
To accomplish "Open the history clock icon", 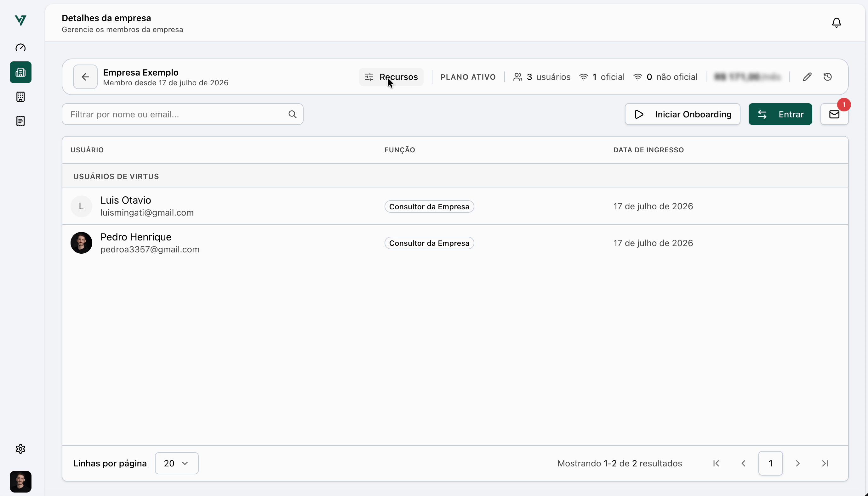I will pos(828,77).
